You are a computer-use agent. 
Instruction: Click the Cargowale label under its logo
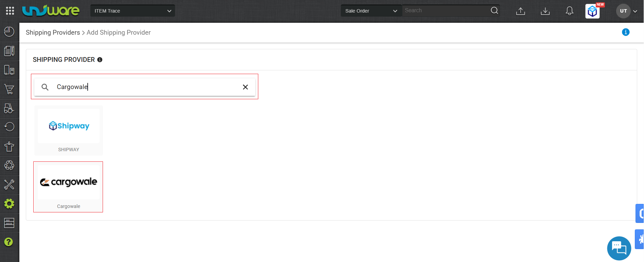pyautogui.click(x=69, y=206)
